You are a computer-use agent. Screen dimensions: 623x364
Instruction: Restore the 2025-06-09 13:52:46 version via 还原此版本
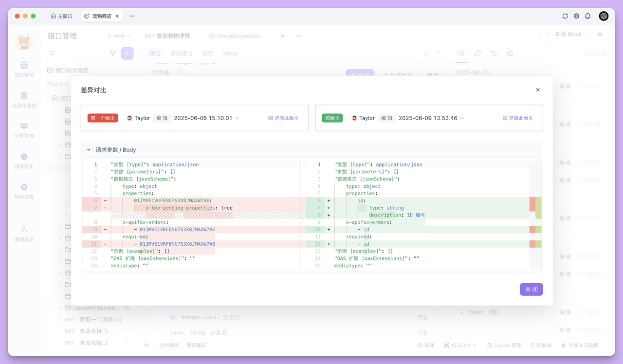(518, 118)
